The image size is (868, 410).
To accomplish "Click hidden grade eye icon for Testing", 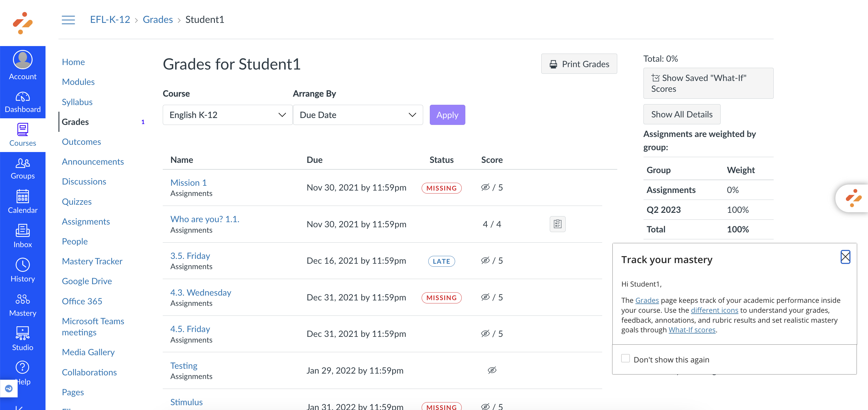I will pyautogui.click(x=492, y=370).
